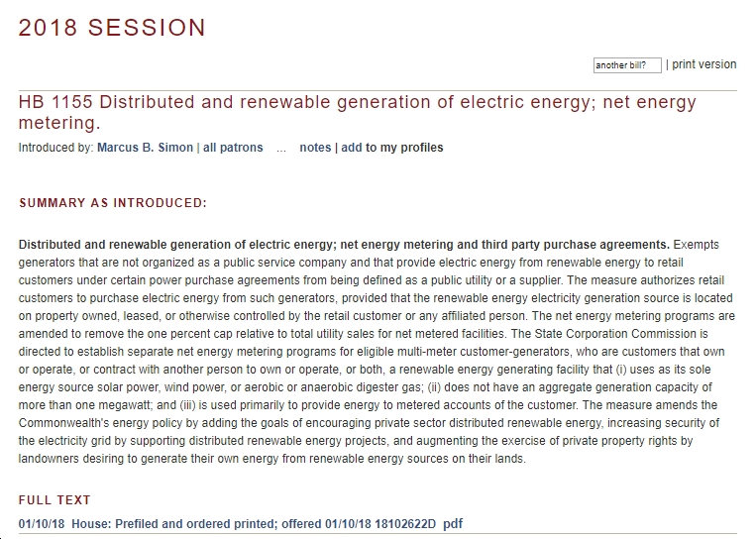Image resolution: width=756 pixels, height=539 pixels.
Task: Click the "Introduced by:" label
Action: point(55,148)
